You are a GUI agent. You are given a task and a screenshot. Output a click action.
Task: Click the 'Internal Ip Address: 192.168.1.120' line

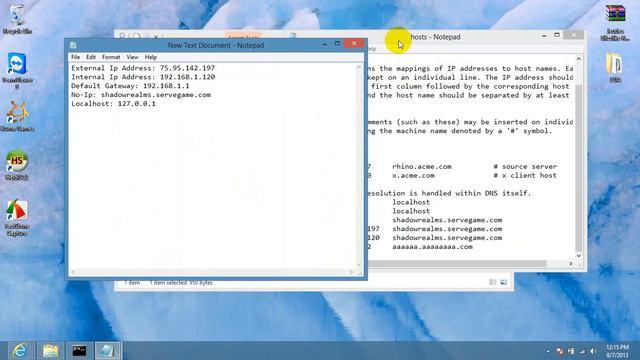143,77
